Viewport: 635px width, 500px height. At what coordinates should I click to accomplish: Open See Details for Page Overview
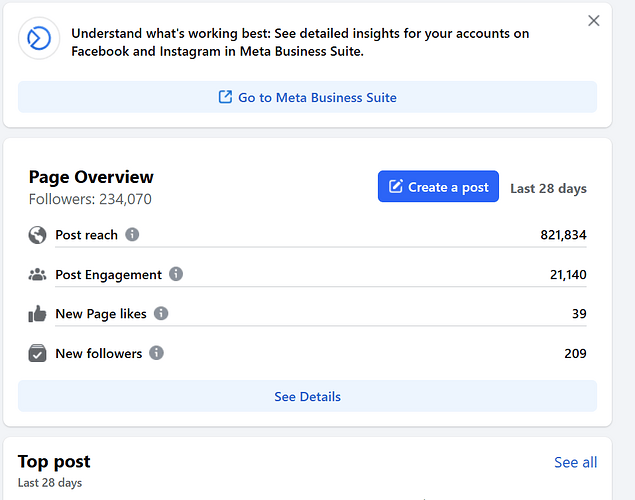pos(307,396)
